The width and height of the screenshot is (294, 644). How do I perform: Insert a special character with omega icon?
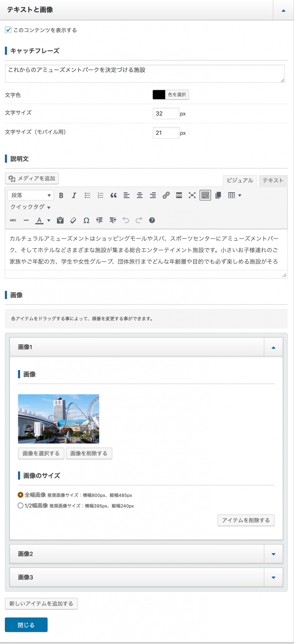click(86, 220)
